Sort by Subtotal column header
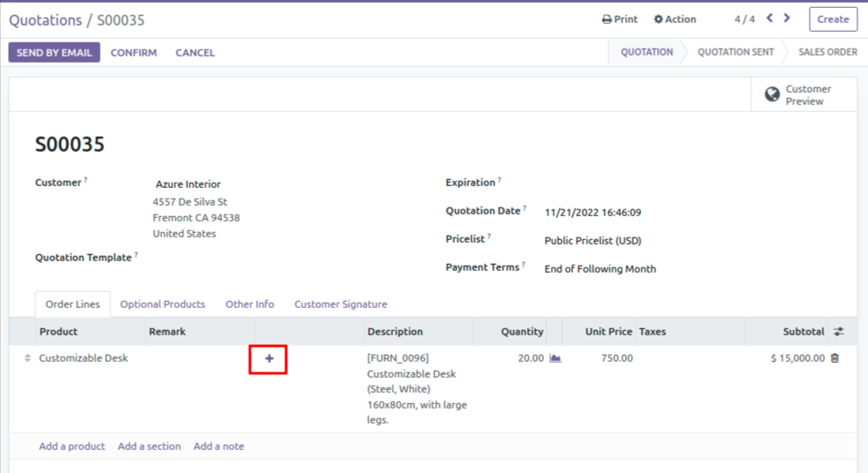This screenshot has width=868, height=473. pos(804,332)
